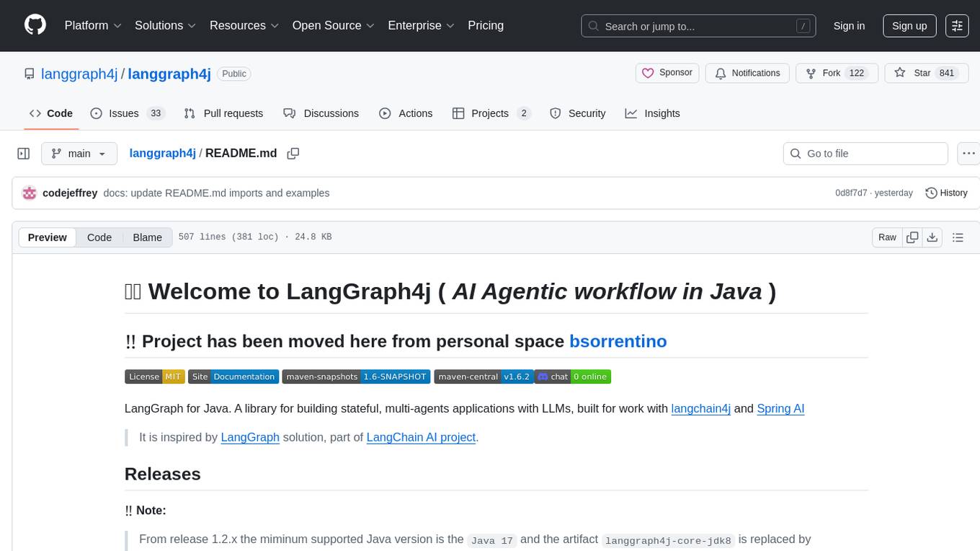Click the Releases heading

pos(163,474)
